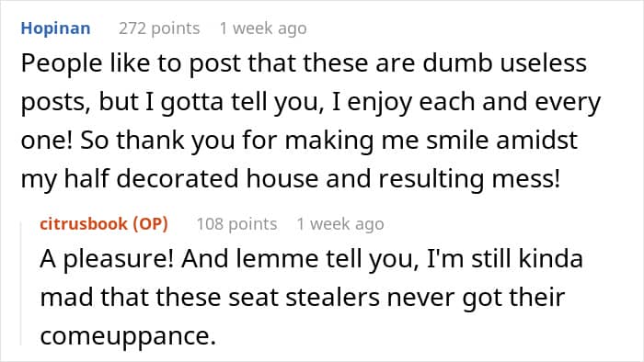Viewport: 644px width, 362px height.
Task: Click the phrase "dumb useless" in the comment
Action: 504,63
